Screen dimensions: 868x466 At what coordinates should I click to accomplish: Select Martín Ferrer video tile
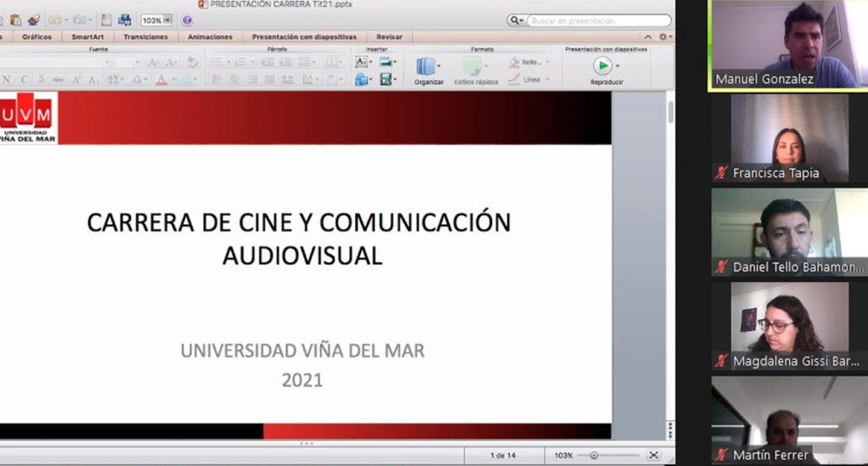click(789, 421)
